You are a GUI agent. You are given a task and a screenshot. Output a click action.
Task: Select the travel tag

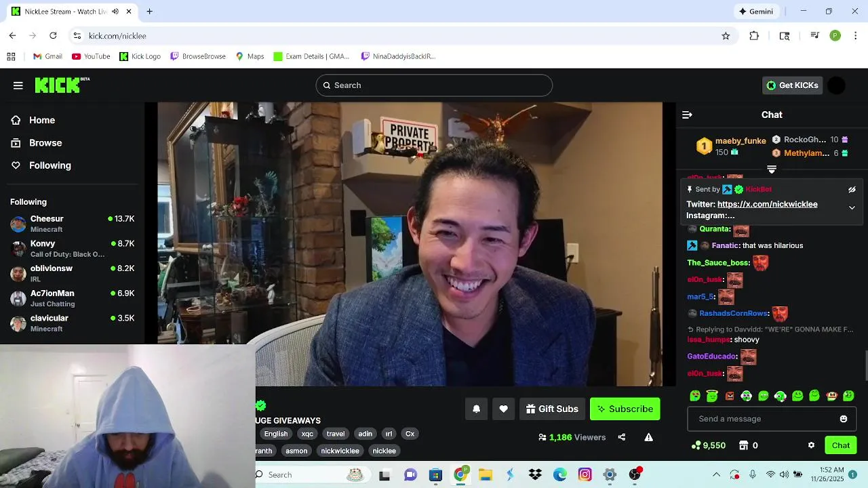tap(336, 434)
